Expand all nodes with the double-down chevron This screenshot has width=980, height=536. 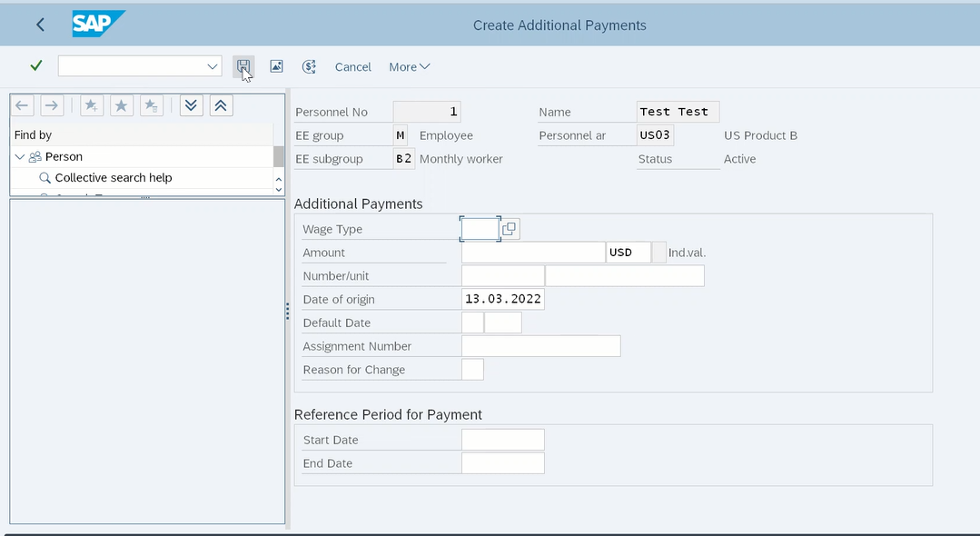tap(191, 105)
